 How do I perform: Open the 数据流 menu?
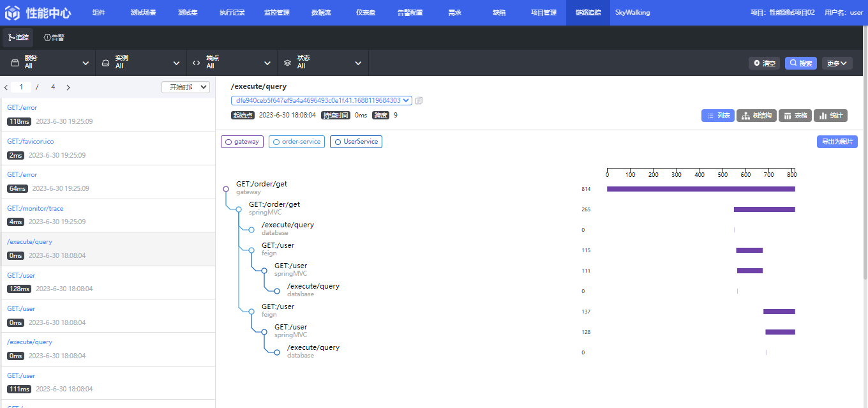click(x=321, y=13)
